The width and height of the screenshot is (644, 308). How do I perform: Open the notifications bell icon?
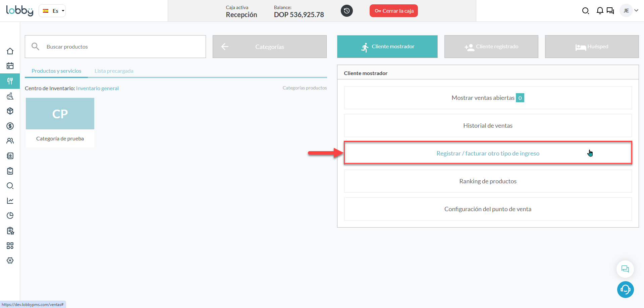[x=600, y=11]
